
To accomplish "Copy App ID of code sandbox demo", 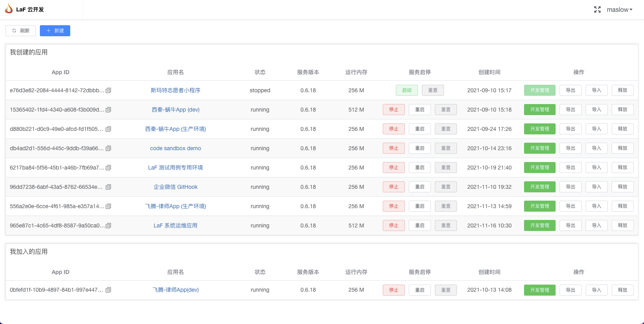I will click(109, 149).
